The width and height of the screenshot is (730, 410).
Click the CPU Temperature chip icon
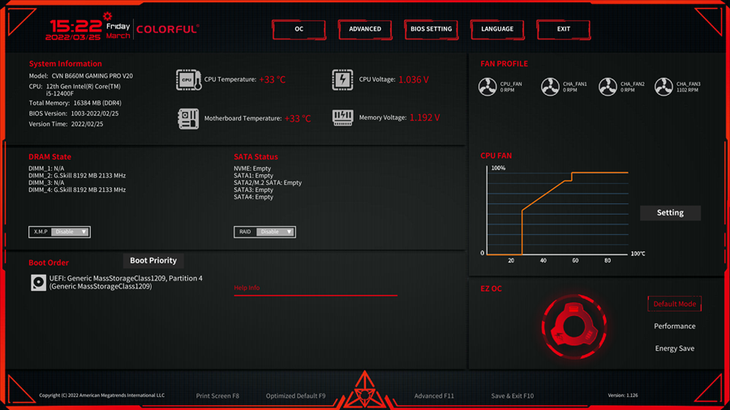pos(187,80)
